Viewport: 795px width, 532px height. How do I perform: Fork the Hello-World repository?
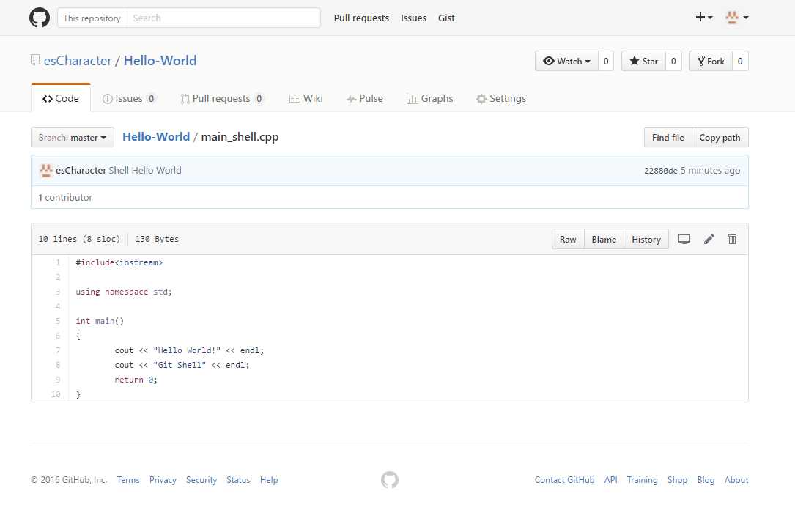click(x=711, y=62)
